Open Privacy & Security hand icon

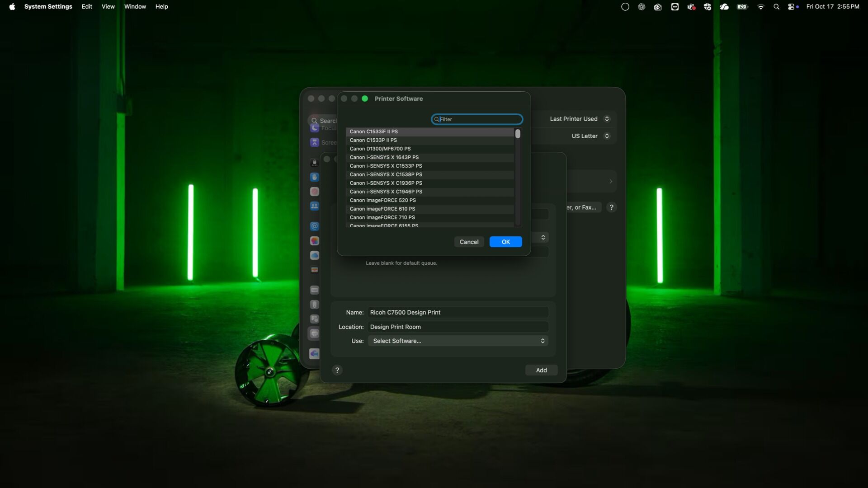coord(315,177)
